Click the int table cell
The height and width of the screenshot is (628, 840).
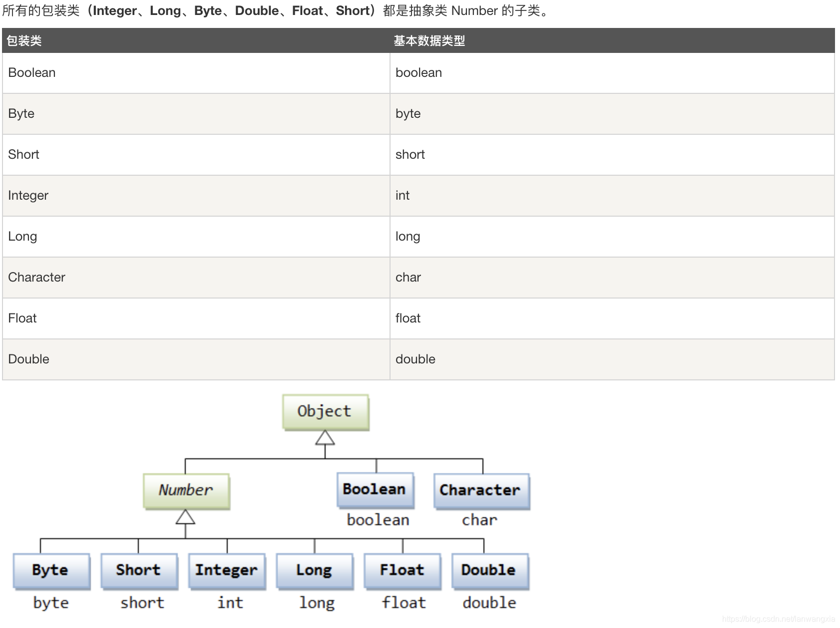point(612,196)
